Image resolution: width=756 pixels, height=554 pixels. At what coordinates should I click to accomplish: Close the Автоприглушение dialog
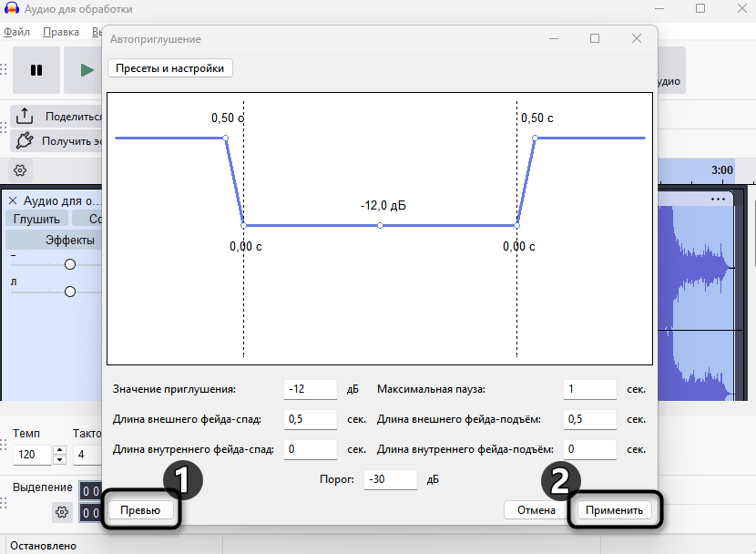(x=637, y=38)
